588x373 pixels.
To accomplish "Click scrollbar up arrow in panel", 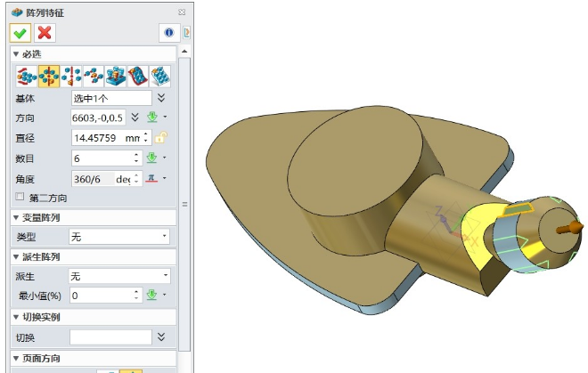I will click(x=184, y=52).
